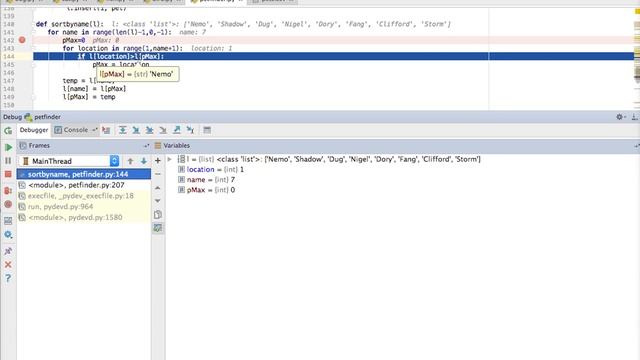The width and height of the screenshot is (640, 360).
Task: Select variable pMax = {int} 0
Action: 207,190
